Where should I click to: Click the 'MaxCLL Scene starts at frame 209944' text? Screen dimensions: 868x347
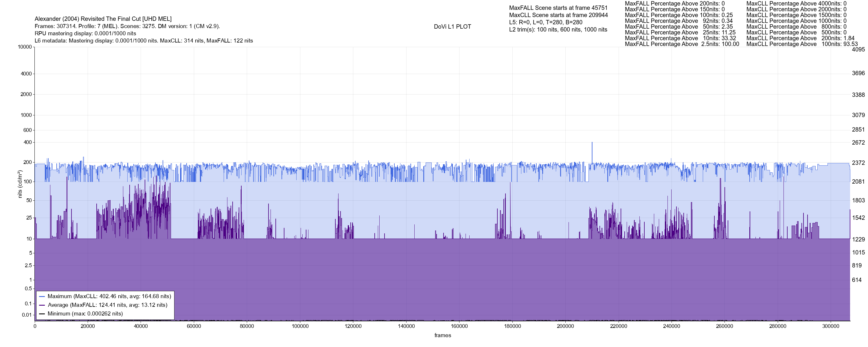pyautogui.click(x=558, y=15)
